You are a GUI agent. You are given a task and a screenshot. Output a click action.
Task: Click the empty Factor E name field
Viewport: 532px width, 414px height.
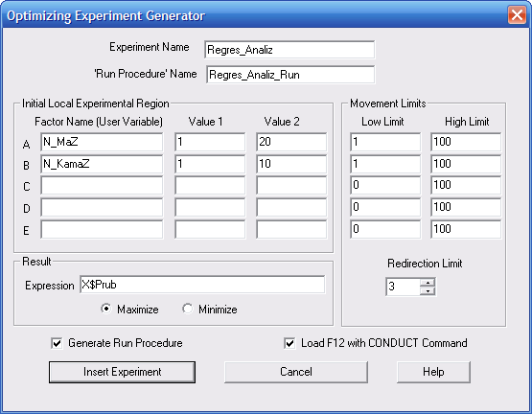(102, 229)
